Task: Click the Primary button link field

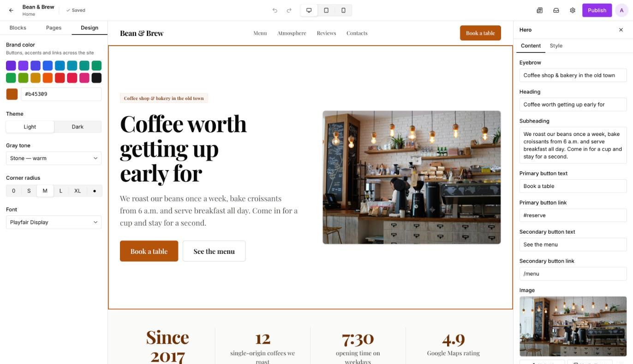Action: (573, 215)
